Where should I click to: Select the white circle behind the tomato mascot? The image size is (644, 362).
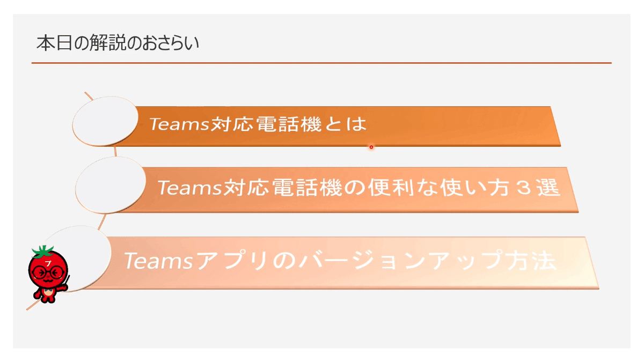pos(78,258)
